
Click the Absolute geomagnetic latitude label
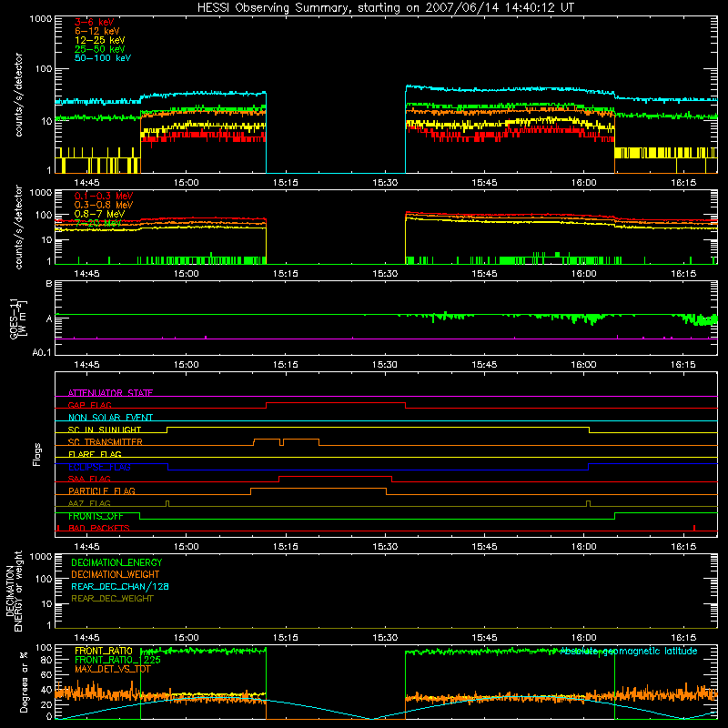(x=629, y=651)
